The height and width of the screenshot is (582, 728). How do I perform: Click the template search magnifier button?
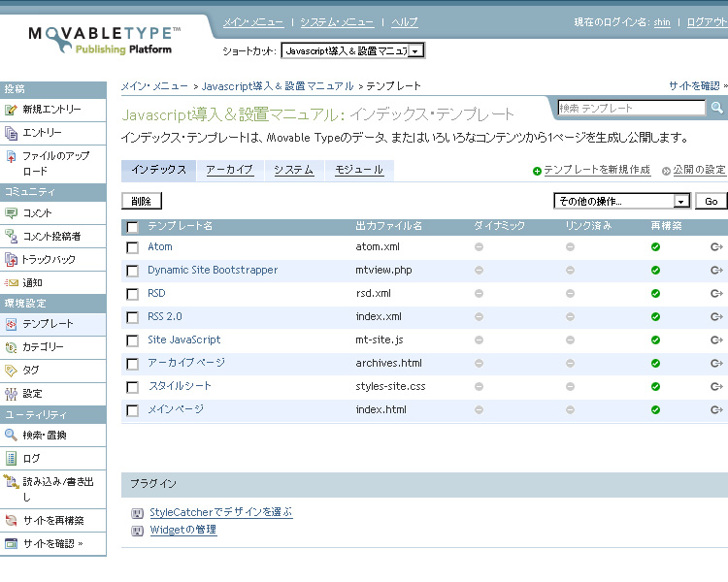717,108
